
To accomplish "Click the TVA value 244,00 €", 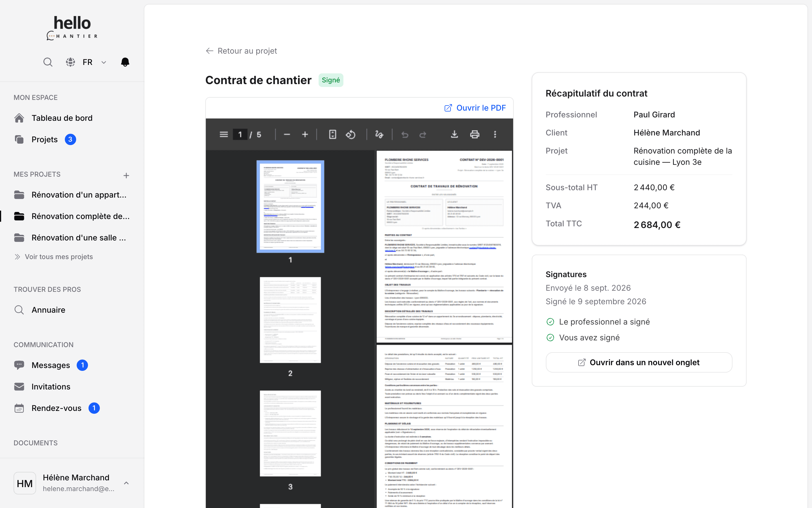I will (651, 206).
